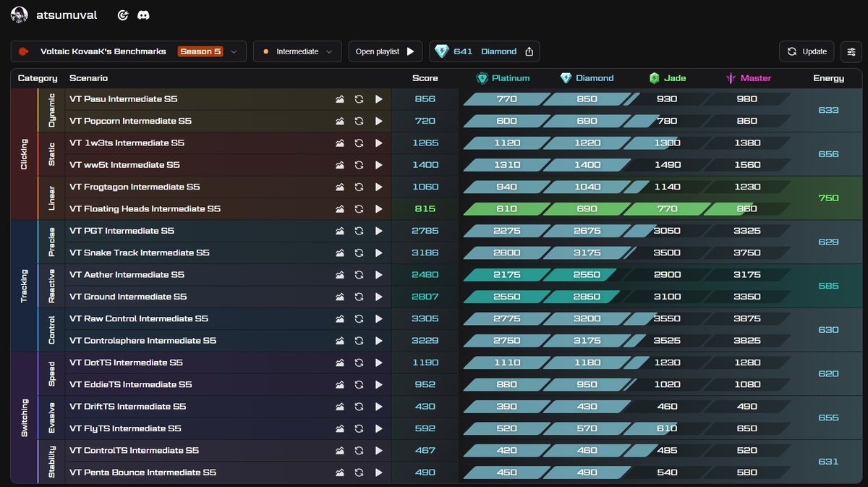Click the Pasu Jade progress bar

667,99
